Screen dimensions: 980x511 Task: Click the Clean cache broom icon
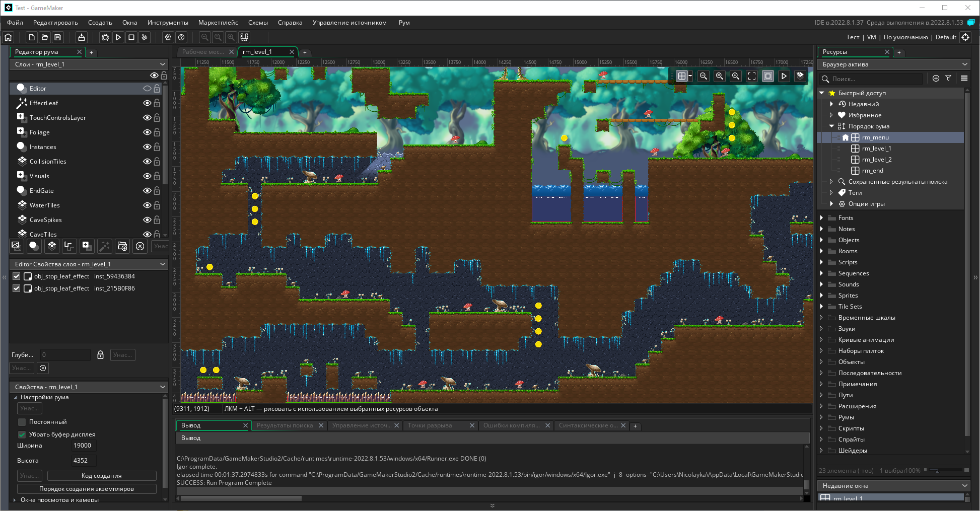click(x=145, y=37)
